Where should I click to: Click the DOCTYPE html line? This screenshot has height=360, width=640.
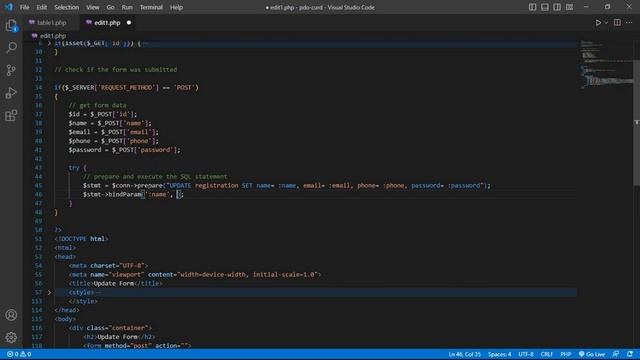[x=82, y=239]
